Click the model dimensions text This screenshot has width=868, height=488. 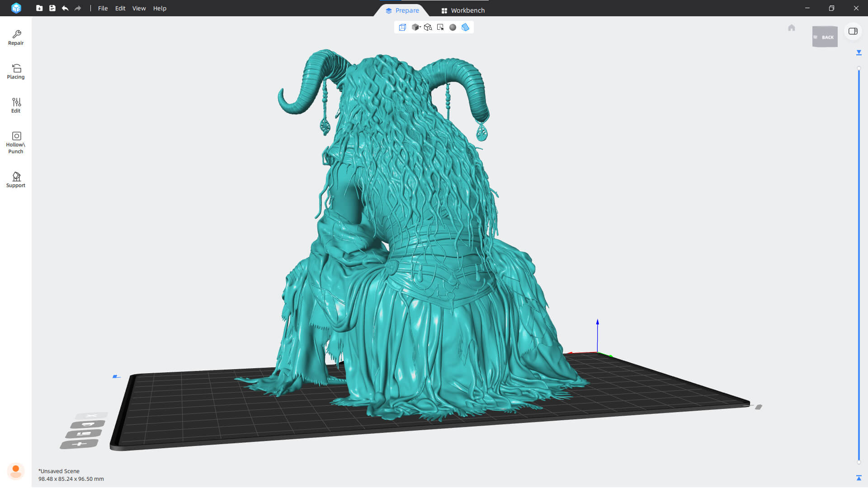coord(71,479)
